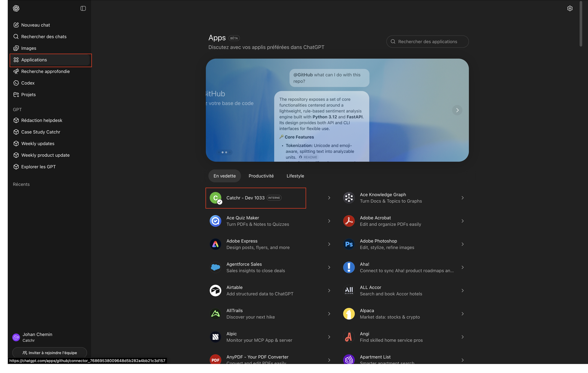Open settings via the gear icon
Image resolution: width=588 pixels, height=373 pixels.
point(570,8)
